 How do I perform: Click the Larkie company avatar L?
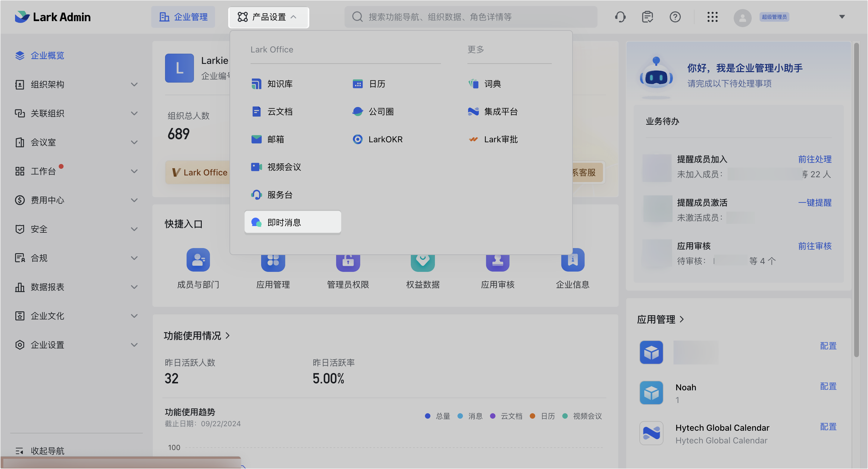(x=179, y=68)
